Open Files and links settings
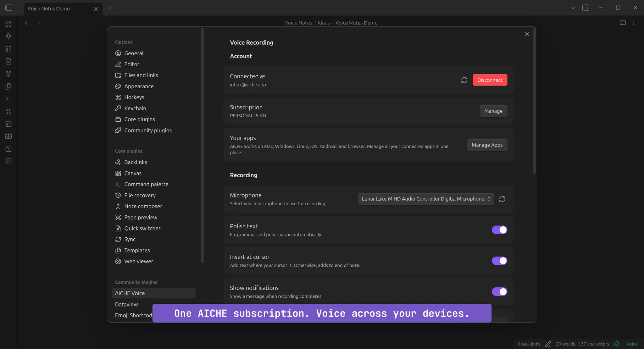Viewport: 644px width, 349px height. click(x=153, y=75)
